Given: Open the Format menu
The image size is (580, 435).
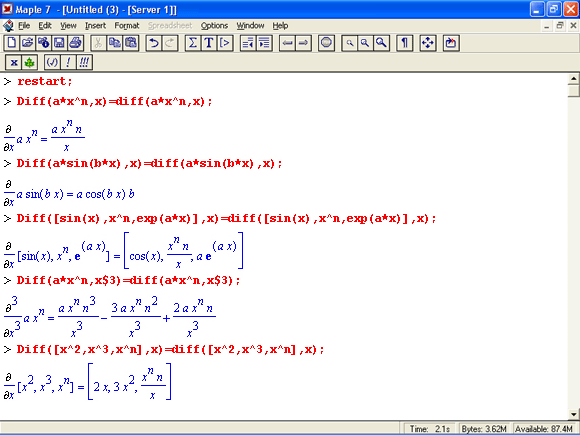Looking at the screenshot, I should [x=127, y=26].
